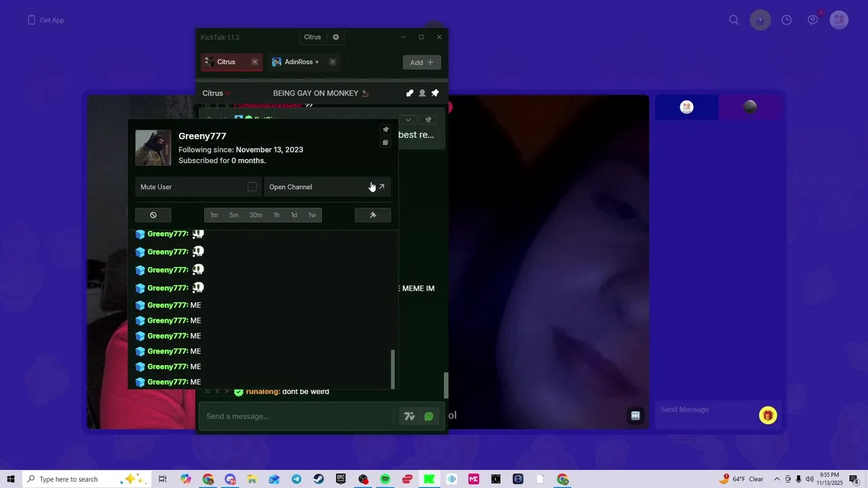Open Greeny777's channel
Image resolution: width=868 pixels, height=488 pixels.
coord(327,187)
